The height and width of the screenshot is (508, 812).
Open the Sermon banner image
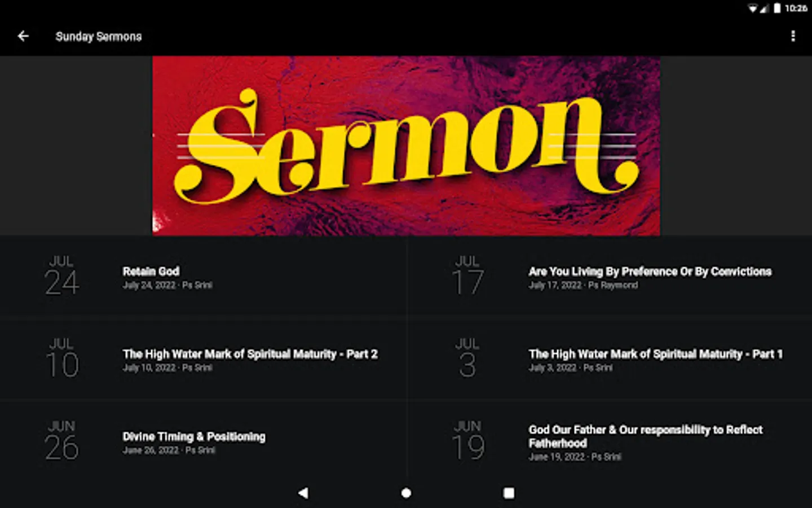(x=406, y=146)
